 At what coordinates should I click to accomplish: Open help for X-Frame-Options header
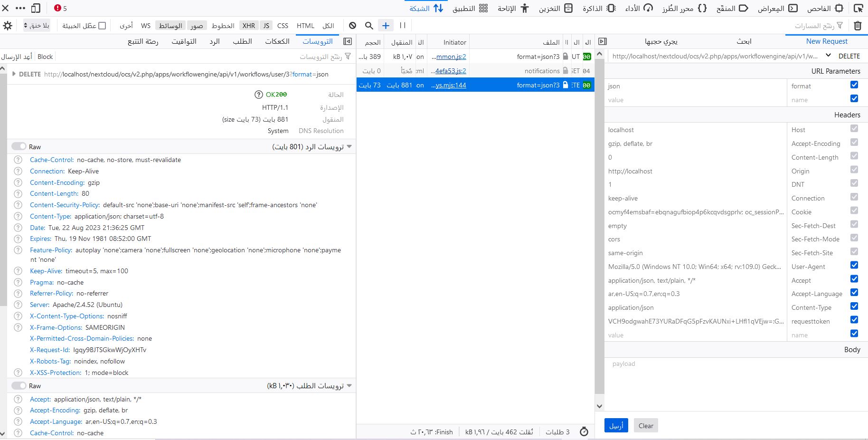(18, 327)
